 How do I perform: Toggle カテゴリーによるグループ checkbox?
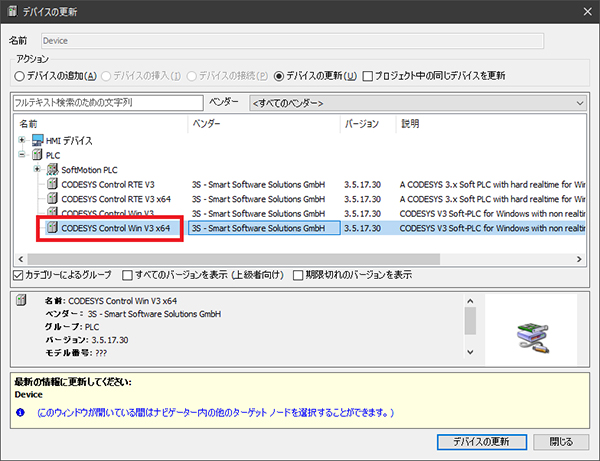pyautogui.click(x=18, y=275)
